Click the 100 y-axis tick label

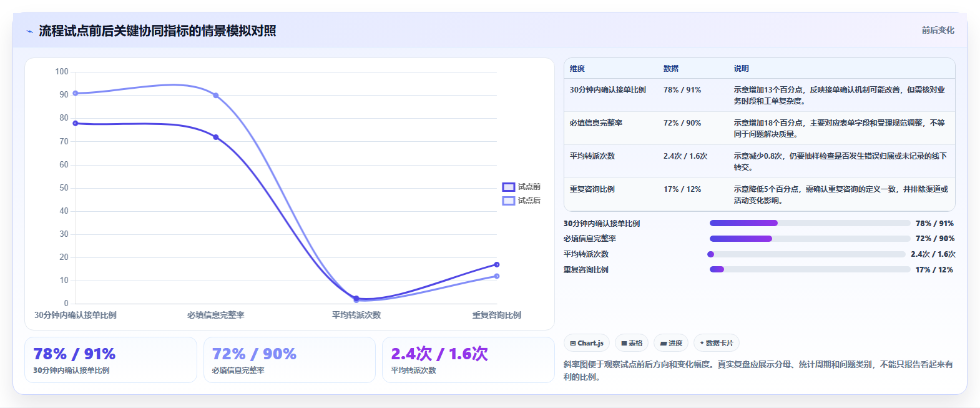62,72
